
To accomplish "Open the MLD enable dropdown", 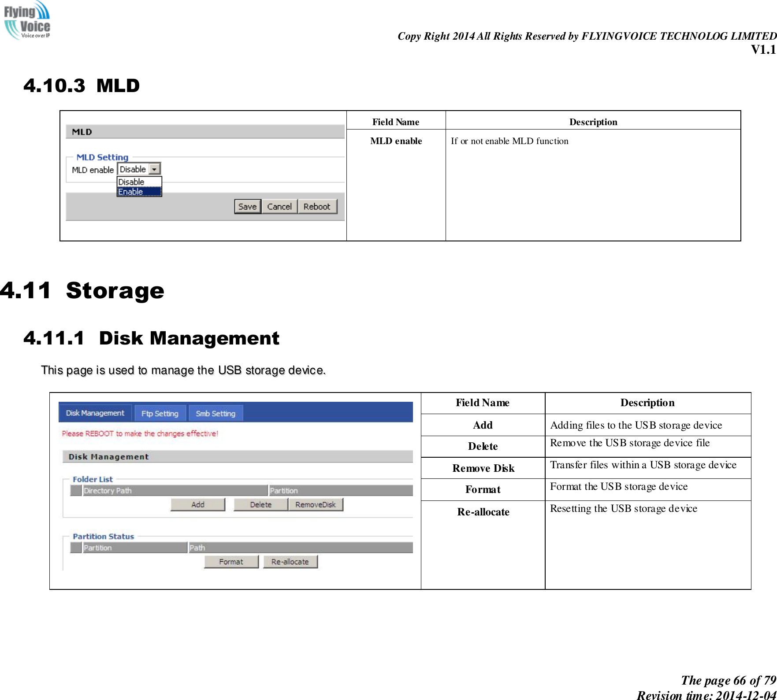I will 139,169.
